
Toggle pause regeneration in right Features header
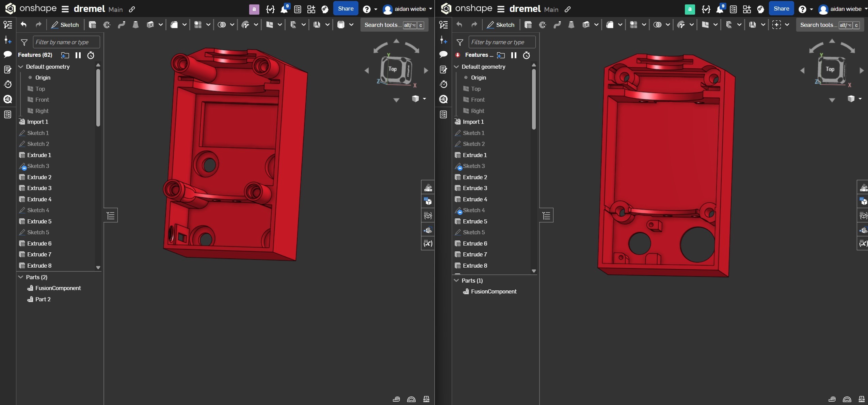[514, 55]
